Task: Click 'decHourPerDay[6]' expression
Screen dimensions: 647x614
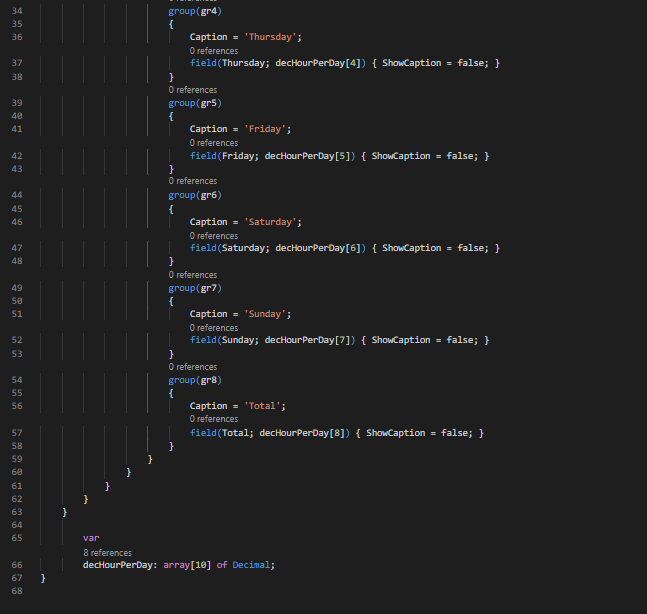Action: point(318,248)
